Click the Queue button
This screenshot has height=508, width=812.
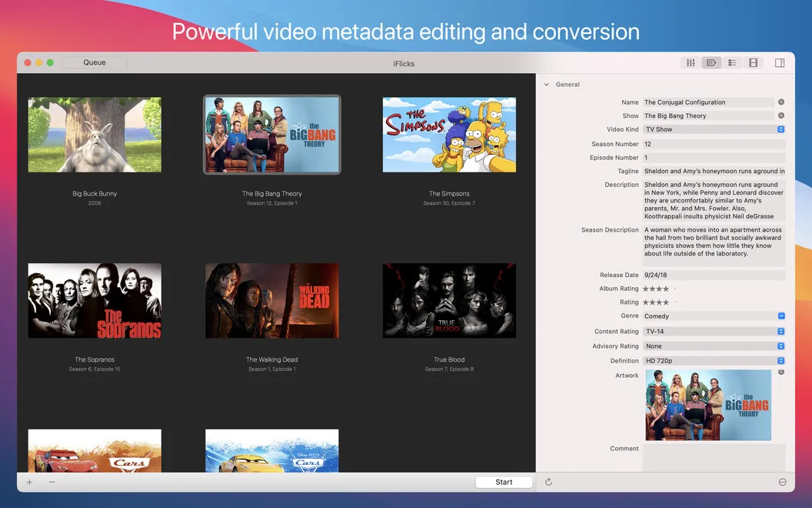95,62
